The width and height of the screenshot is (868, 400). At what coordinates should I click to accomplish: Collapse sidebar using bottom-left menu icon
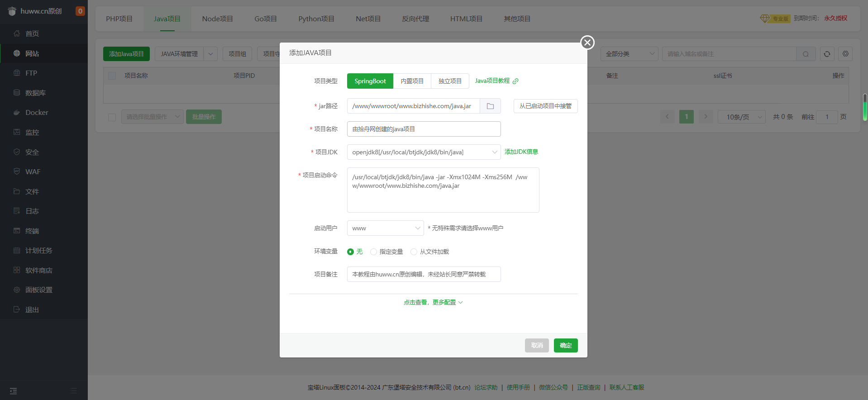pos(14,391)
